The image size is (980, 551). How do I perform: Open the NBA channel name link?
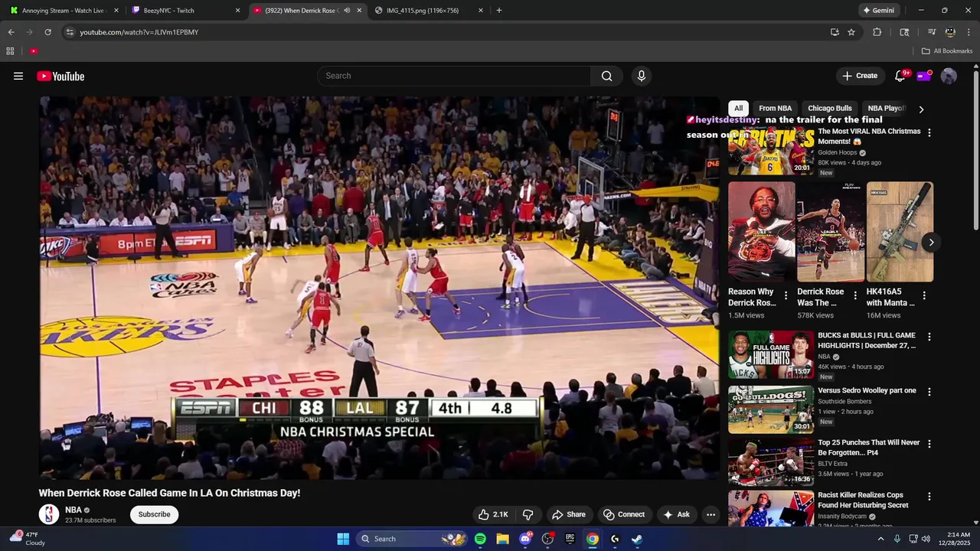click(x=73, y=510)
